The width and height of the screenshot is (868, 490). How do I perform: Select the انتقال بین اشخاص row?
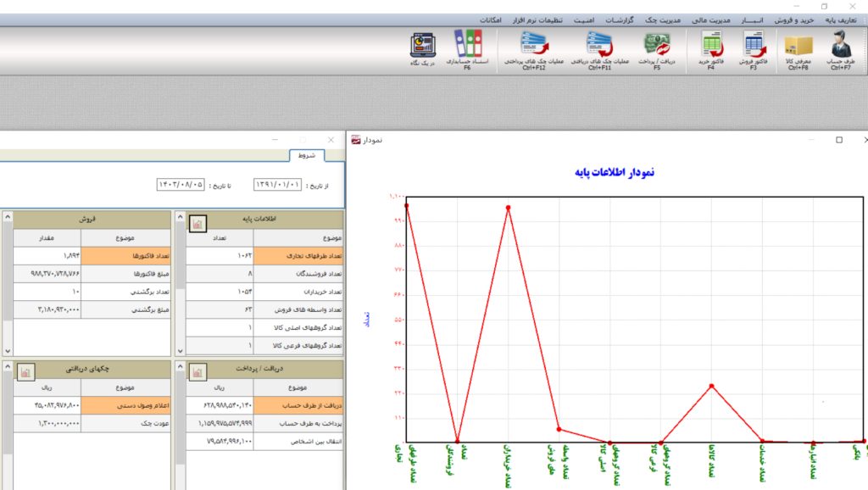[264, 442]
